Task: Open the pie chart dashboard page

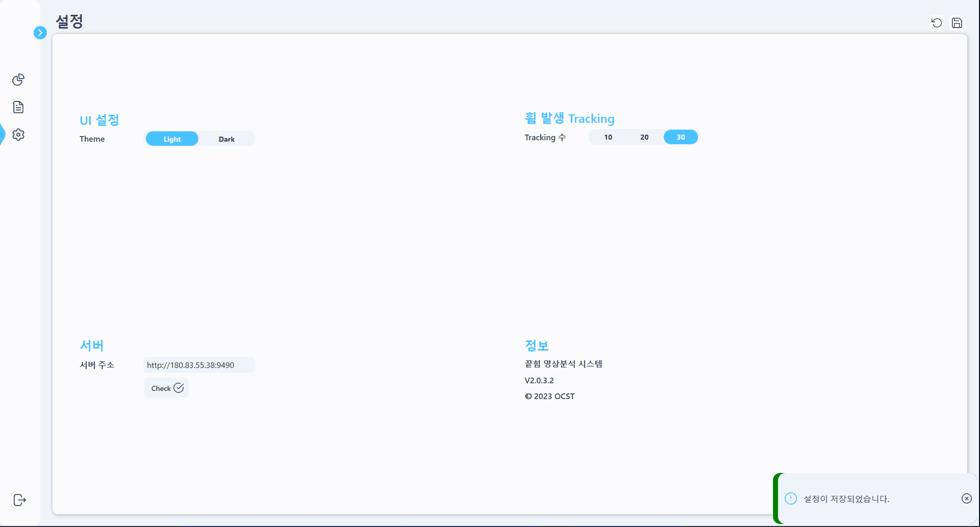Action: click(x=18, y=80)
